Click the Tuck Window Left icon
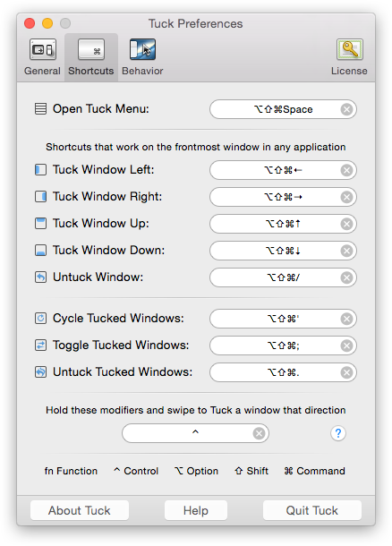Viewport: 392px width, 546px height. [x=41, y=170]
